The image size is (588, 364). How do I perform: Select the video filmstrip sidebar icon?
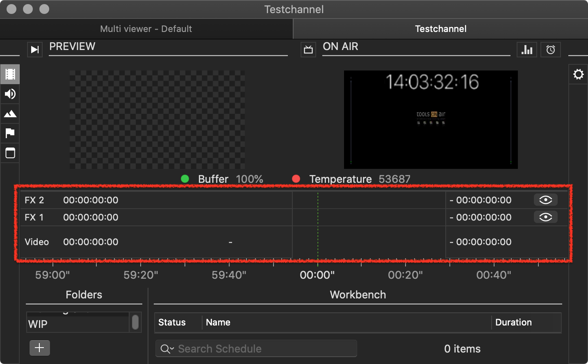pos(10,74)
